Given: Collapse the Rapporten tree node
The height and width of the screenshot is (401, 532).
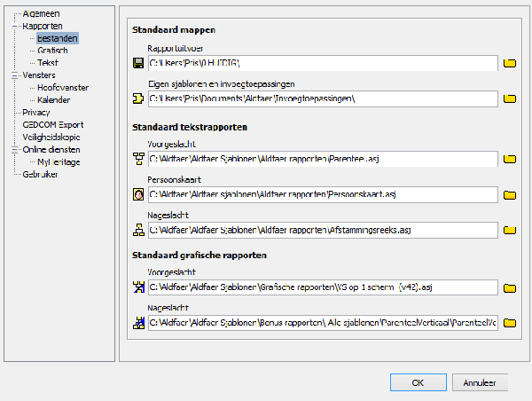Looking at the screenshot, I should pos(14,27).
